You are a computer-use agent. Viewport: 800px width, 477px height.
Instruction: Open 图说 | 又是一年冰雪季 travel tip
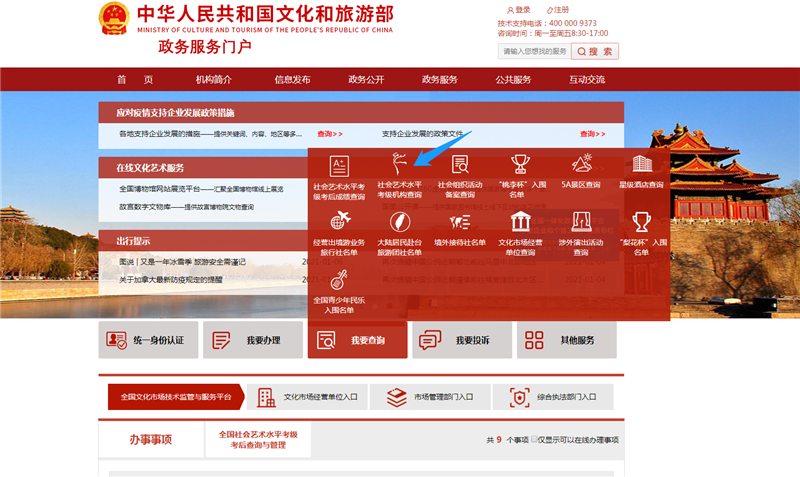[182, 262]
